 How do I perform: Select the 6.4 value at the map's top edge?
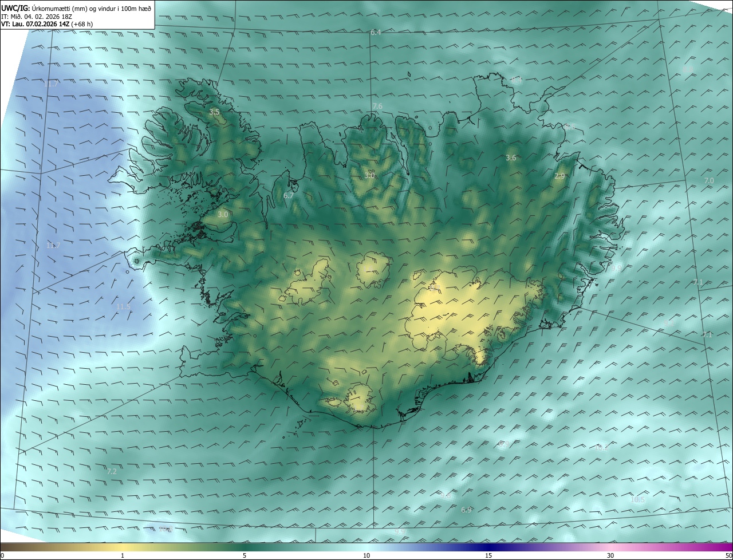click(x=376, y=33)
